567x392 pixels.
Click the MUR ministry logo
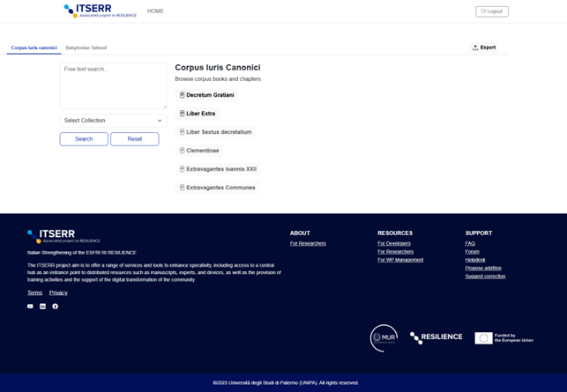coord(384,337)
